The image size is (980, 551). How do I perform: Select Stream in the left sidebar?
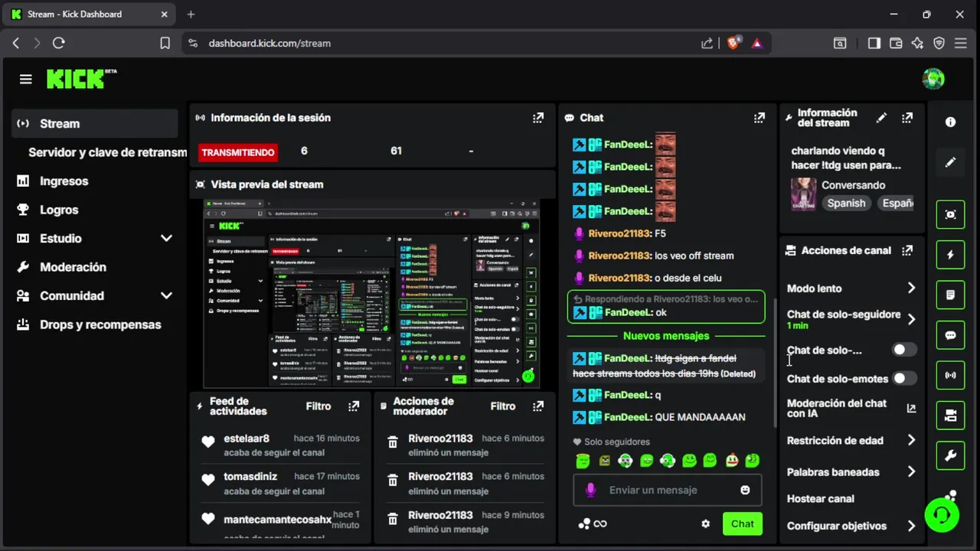point(94,123)
